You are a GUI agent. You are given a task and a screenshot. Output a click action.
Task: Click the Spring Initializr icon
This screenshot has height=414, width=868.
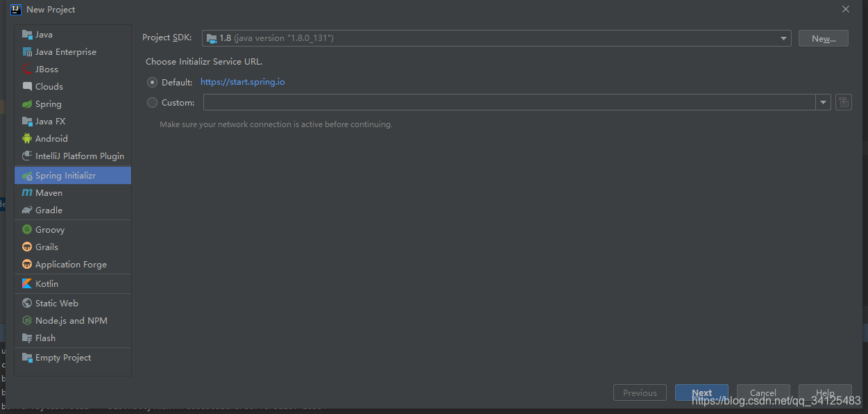click(27, 176)
